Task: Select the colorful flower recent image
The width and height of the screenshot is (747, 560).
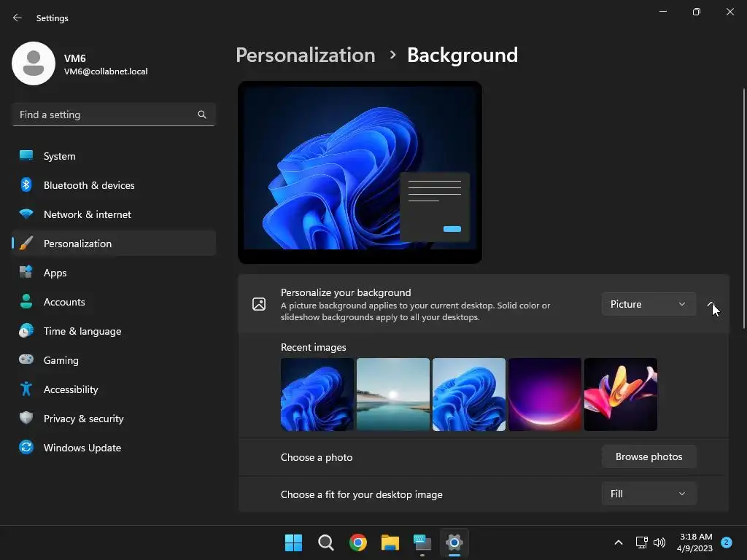Action: click(x=621, y=394)
